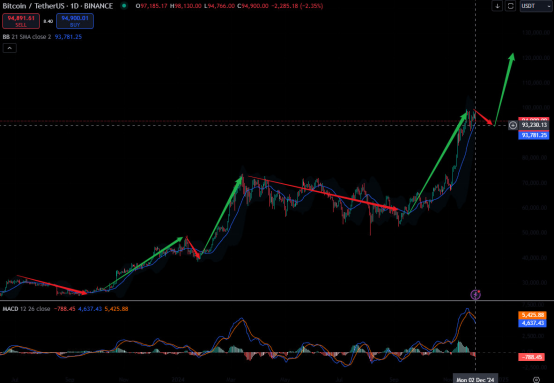Click the open value O97,185.17 in header
Viewport: 554px width, 383px height.
[x=152, y=6]
